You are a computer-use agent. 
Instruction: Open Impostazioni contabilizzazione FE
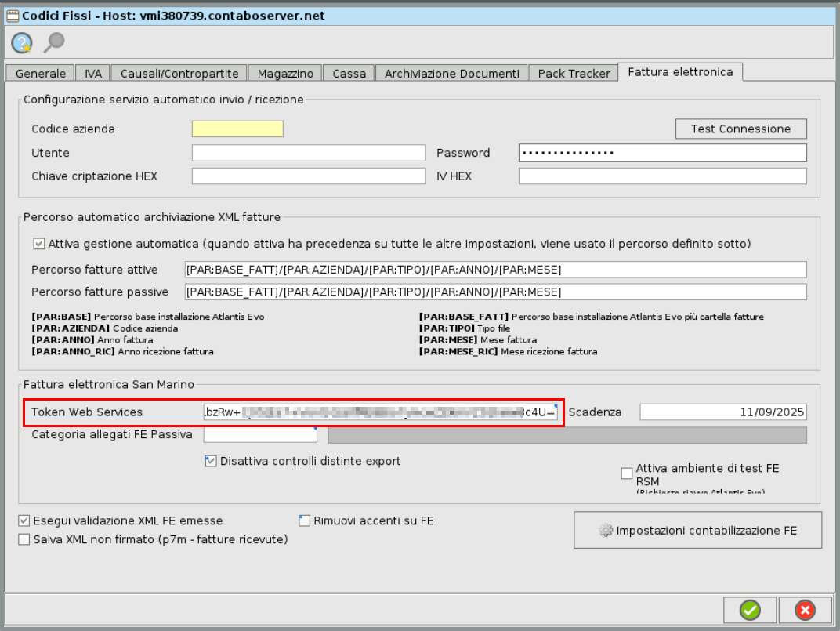[x=697, y=530]
